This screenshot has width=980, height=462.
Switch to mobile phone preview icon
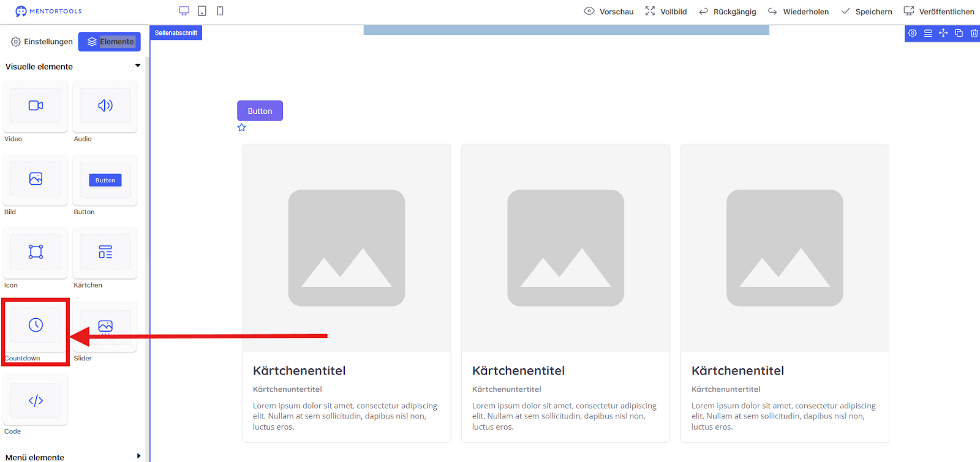(220, 11)
